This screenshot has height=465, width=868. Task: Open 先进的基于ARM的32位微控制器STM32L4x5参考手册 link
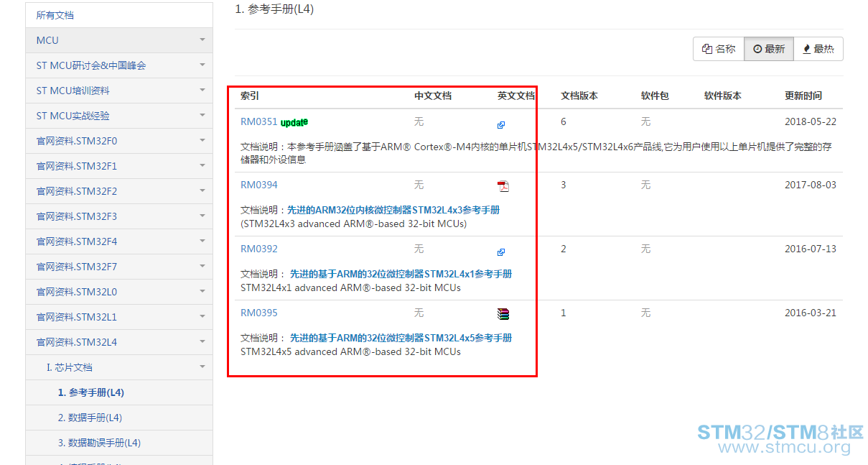401,339
